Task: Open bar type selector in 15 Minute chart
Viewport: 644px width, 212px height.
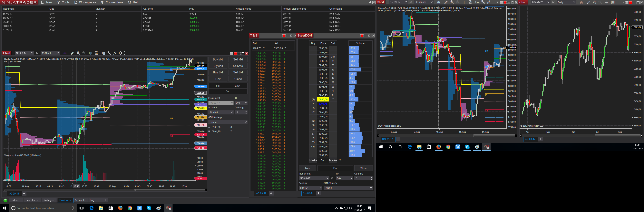Action: 65,53
